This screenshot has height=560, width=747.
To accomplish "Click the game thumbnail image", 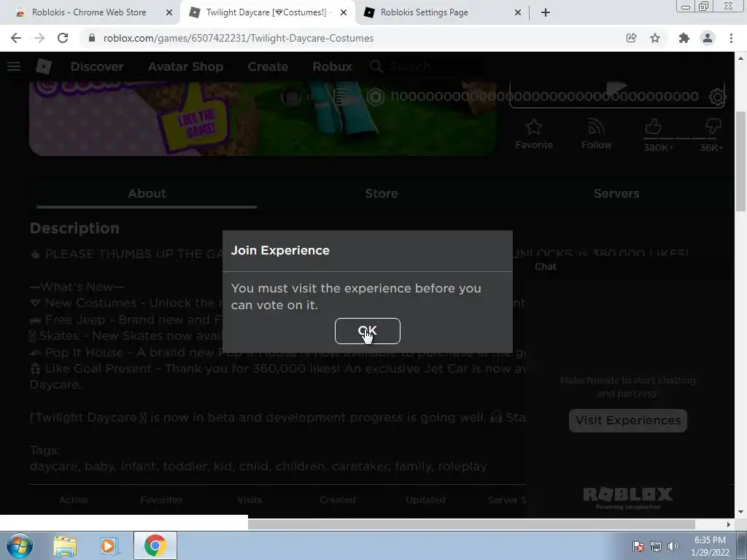I will click(263, 118).
